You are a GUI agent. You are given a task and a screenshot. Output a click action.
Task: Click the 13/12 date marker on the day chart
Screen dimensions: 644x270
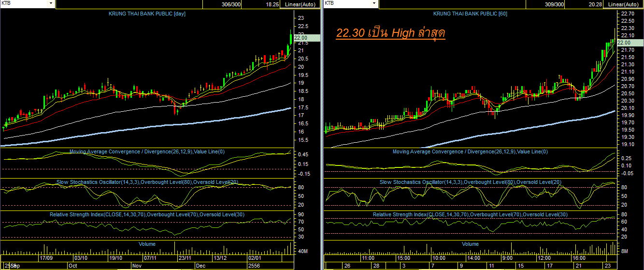(x=220, y=259)
